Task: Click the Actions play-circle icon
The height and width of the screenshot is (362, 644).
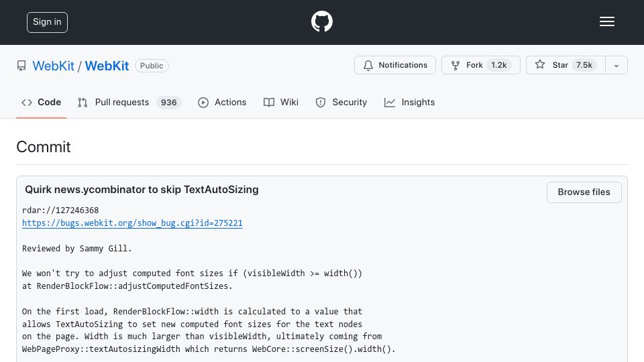Action: click(x=203, y=103)
